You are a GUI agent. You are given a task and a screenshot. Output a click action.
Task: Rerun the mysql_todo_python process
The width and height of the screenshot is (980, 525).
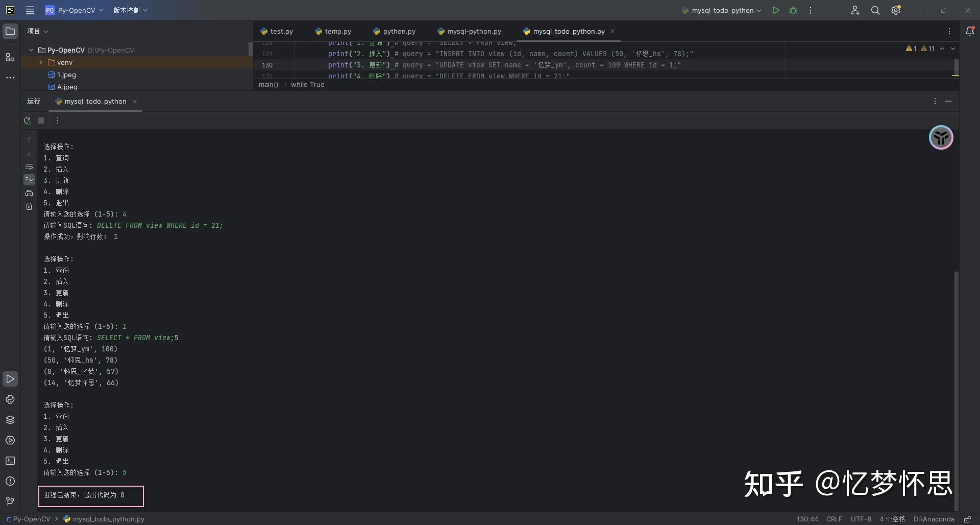point(28,121)
